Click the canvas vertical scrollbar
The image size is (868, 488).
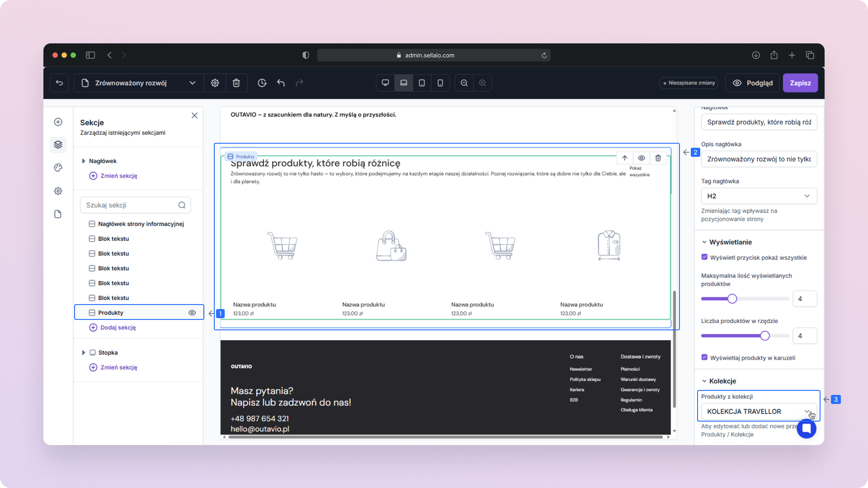[675, 349]
